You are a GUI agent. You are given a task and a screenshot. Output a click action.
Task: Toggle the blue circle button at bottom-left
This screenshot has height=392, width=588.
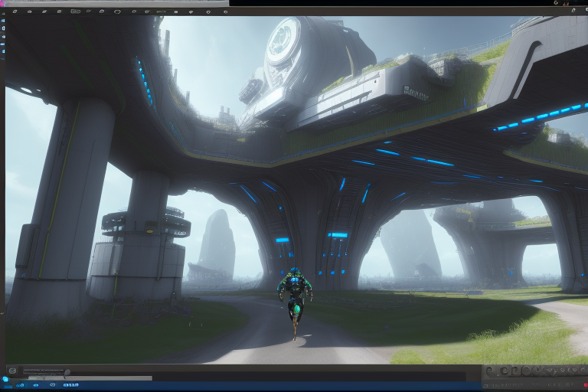pyautogui.click(x=5, y=378)
